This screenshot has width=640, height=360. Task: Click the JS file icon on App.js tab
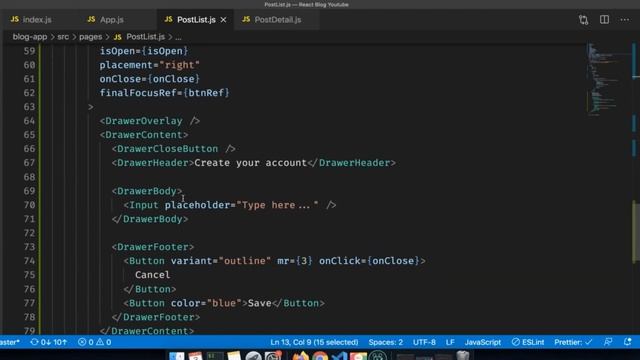click(x=91, y=19)
